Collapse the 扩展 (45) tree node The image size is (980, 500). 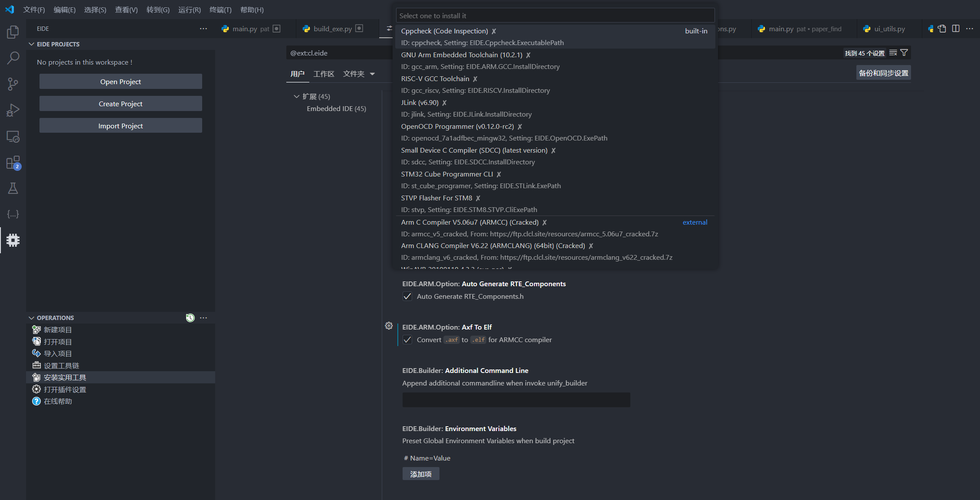point(297,96)
